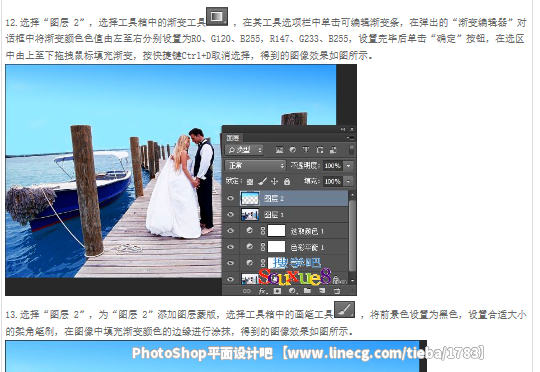Screen dimensions: 540x372
Task: Toggle visibility of 色彩平衡 1 layer
Action: [x=230, y=247]
